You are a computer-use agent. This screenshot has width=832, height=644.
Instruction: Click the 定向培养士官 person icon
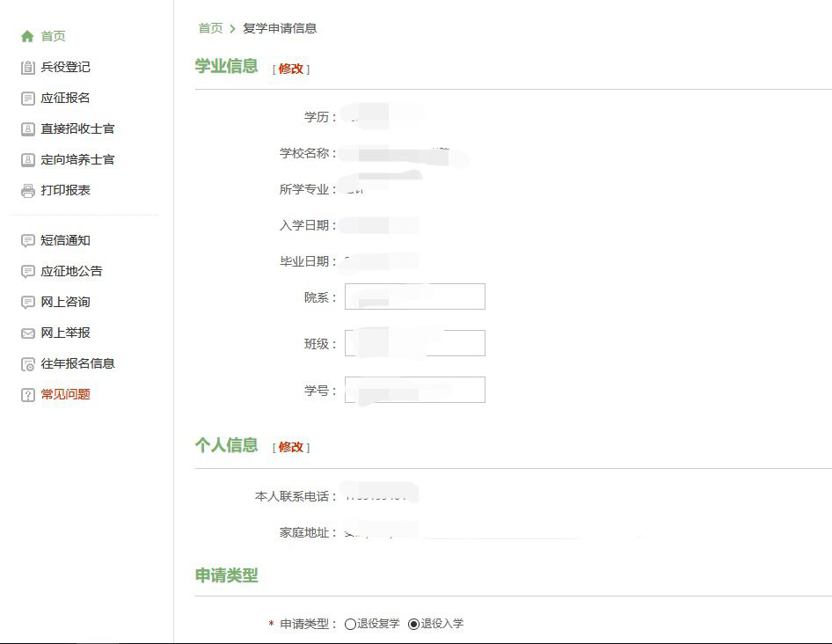(x=27, y=160)
